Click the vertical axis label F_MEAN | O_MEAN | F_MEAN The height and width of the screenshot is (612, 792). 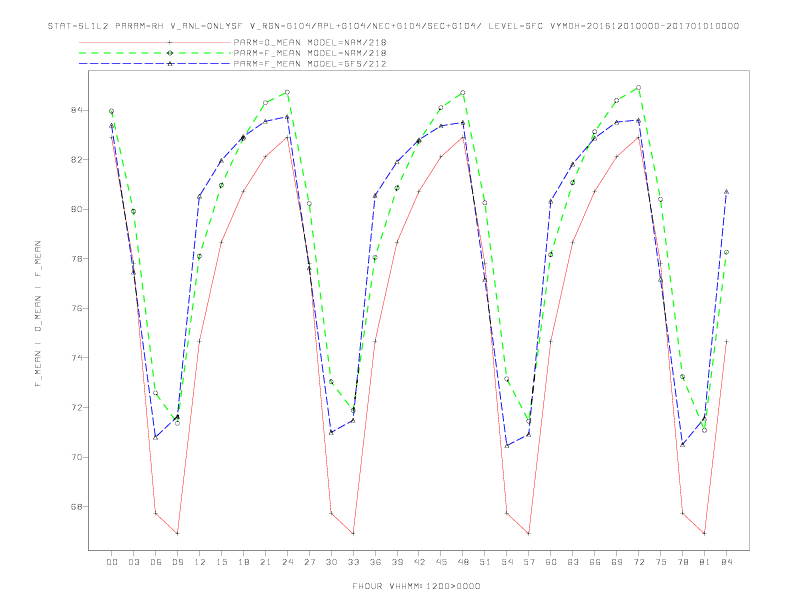point(38,314)
